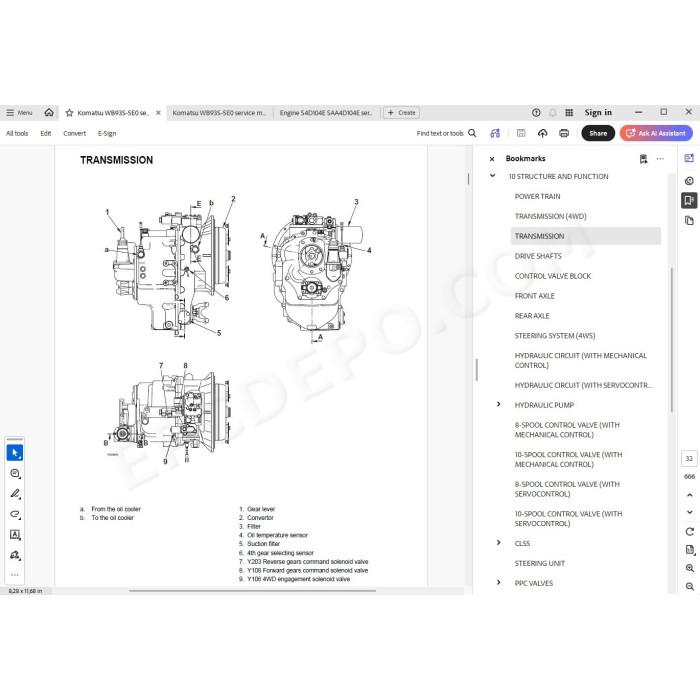Viewport: 700px width, 700px height.
Task: Click Sign in
Action: pyautogui.click(x=598, y=112)
